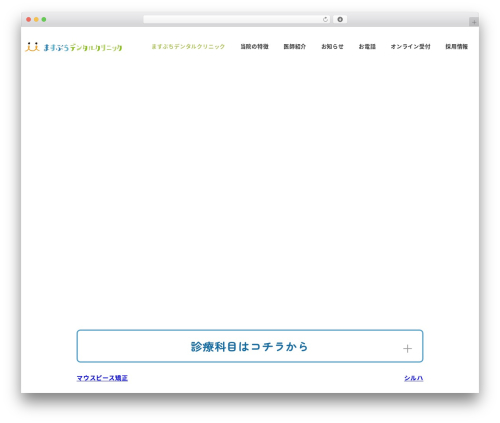Maximize the browser with the green button
Viewport: 500px width, 423px height.
pos(44,20)
